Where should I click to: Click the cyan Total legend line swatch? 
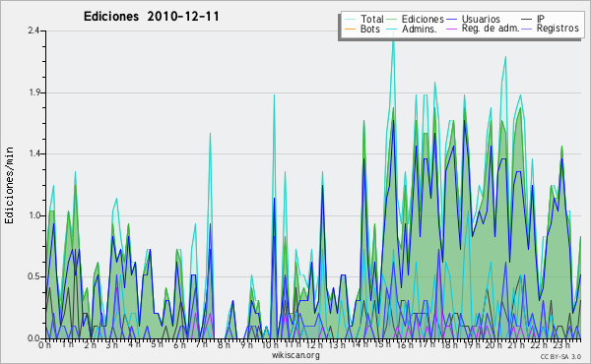(350, 20)
